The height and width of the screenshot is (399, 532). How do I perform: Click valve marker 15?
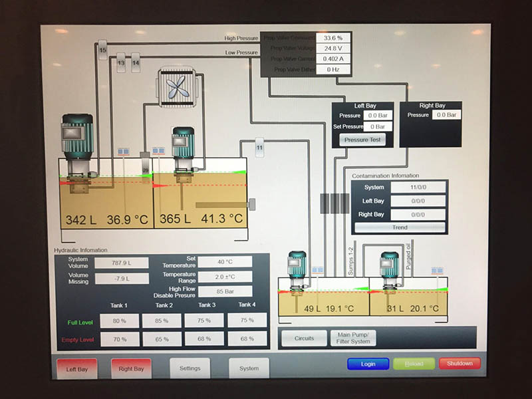(102, 50)
